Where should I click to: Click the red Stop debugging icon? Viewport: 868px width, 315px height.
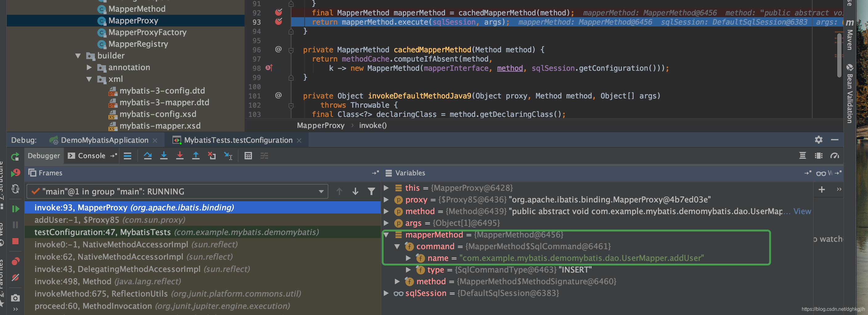pos(15,241)
